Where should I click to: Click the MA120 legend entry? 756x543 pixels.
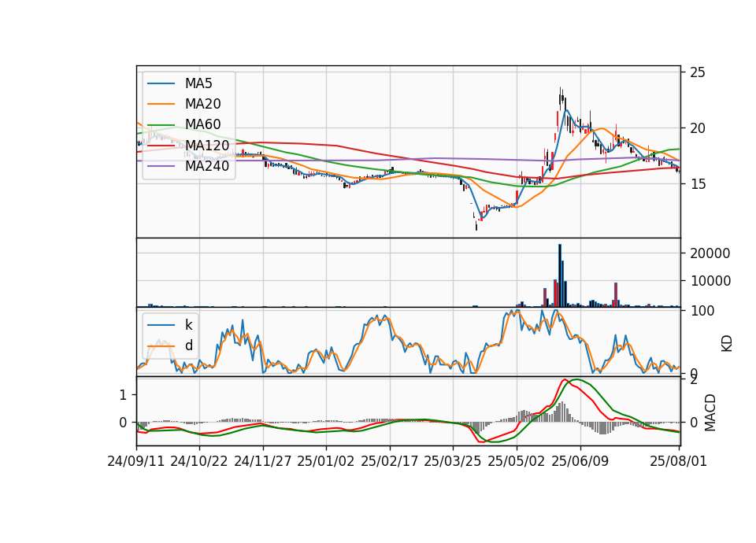(188, 145)
